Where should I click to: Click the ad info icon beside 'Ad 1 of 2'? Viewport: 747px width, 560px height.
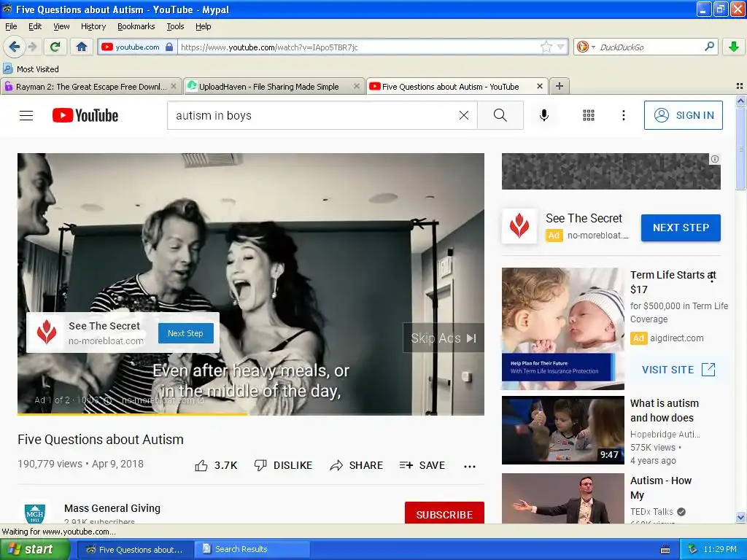coord(108,400)
